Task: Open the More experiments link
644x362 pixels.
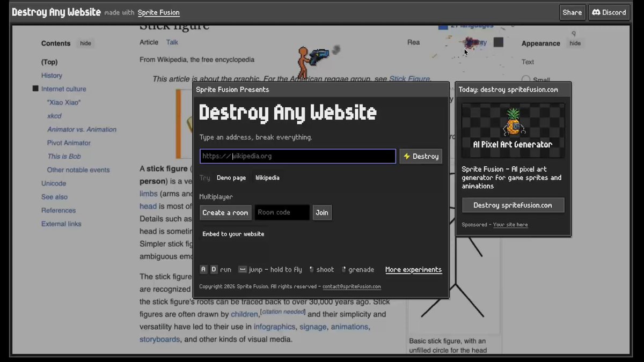Action: pos(413,270)
